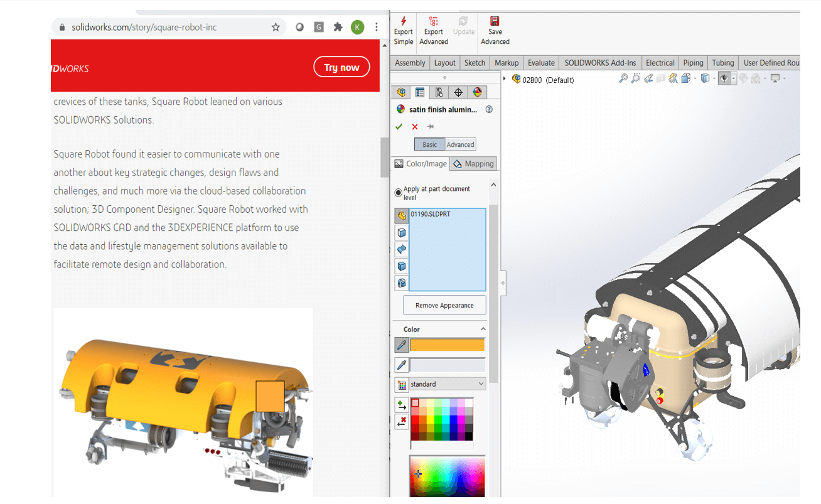The height and width of the screenshot is (504, 821).
Task: Open the Evaluate ribbon tab
Action: pos(540,63)
